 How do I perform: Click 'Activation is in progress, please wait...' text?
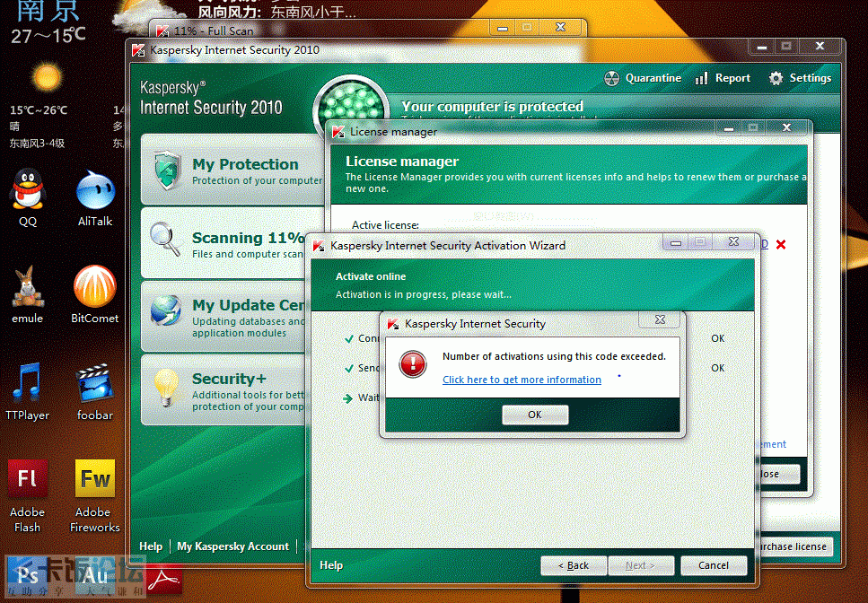tap(424, 294)
